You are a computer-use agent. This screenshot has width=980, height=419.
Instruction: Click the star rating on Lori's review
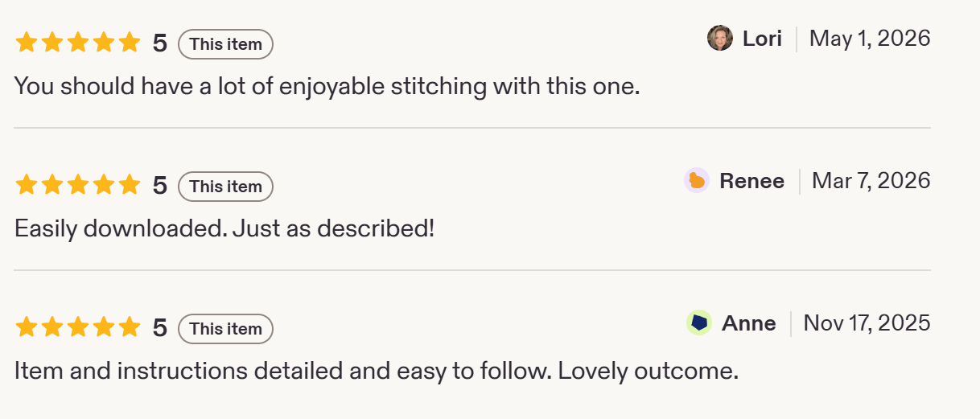point(77,43)
